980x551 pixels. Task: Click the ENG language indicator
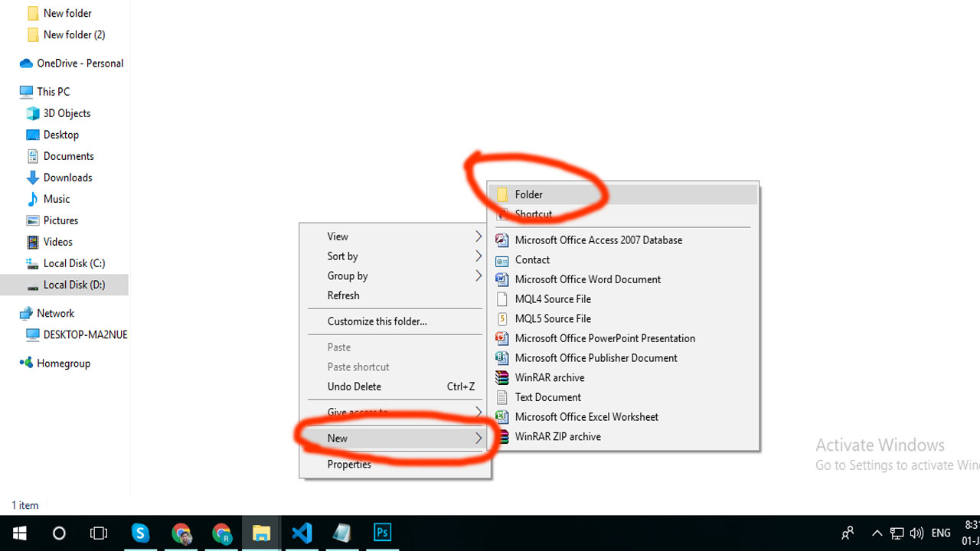pyautogui.click(x=941, y=533)
